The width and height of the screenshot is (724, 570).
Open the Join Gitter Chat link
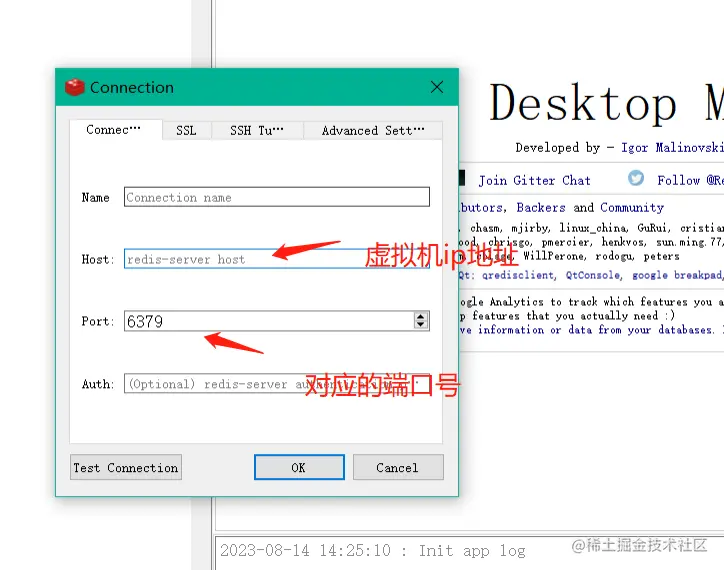click(534, 180)
